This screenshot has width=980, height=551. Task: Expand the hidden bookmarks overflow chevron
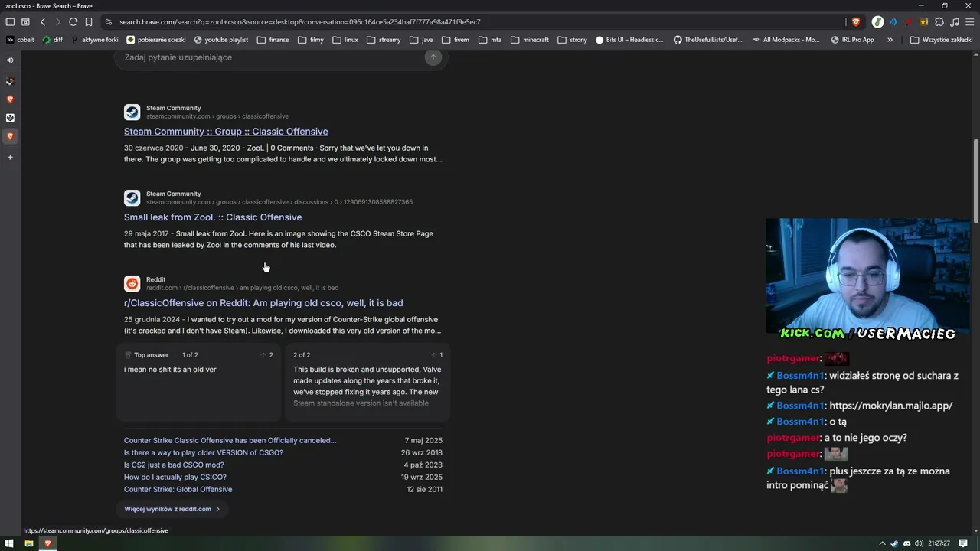[x=890, y=40]
